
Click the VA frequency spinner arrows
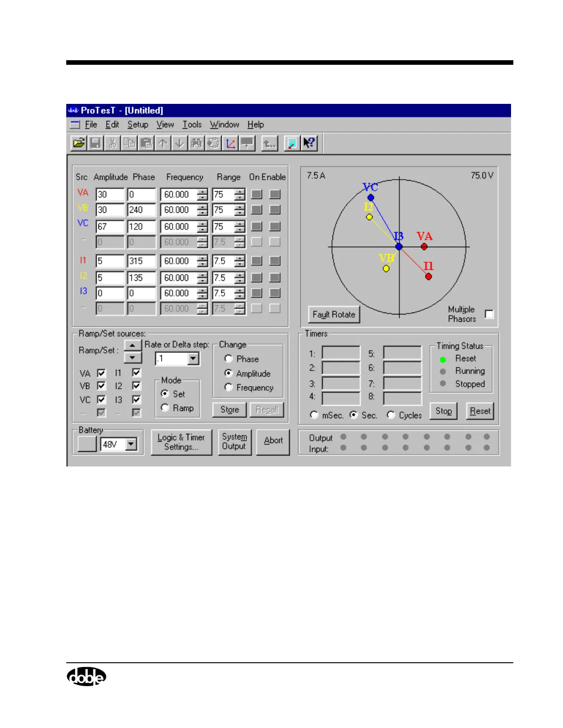pyautogui.click(x=202, y=194)
